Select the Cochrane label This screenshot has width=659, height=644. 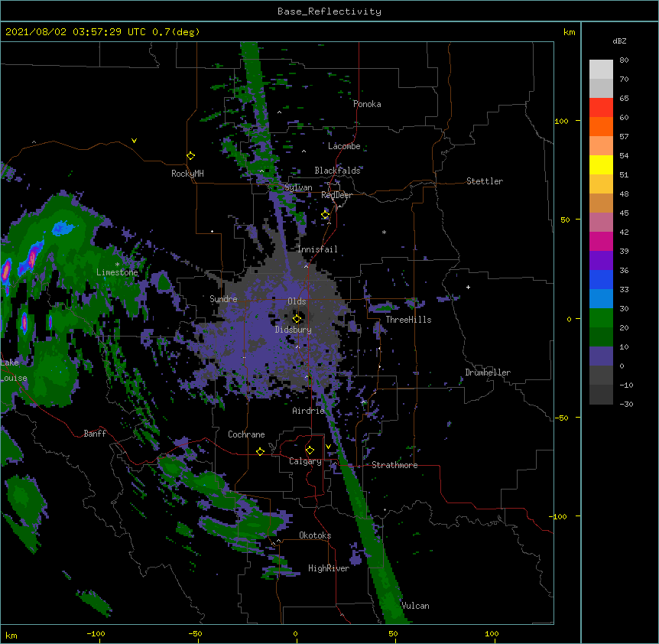pyautogui.click(x=246, y=434)
